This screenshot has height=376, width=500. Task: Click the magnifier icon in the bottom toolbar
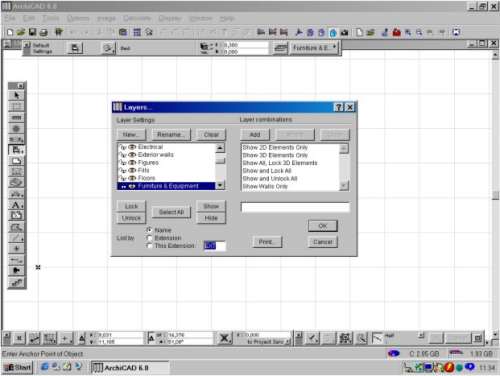pos(361,338)
